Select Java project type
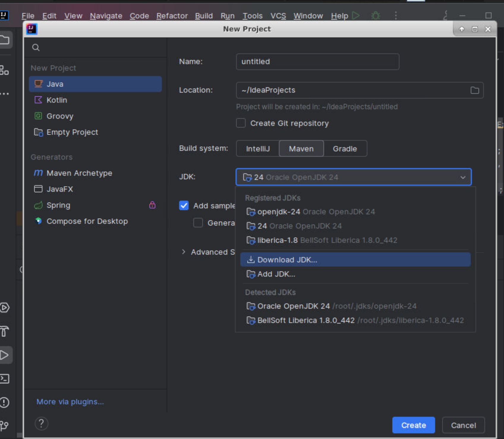Screen dimensions: 504x439 95,84
